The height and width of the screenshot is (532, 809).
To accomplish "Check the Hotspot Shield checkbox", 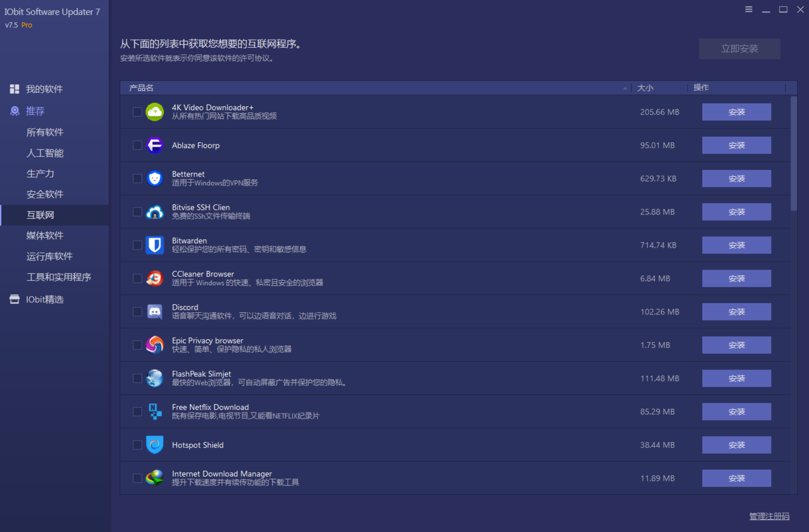I will [x=137, y=445].
